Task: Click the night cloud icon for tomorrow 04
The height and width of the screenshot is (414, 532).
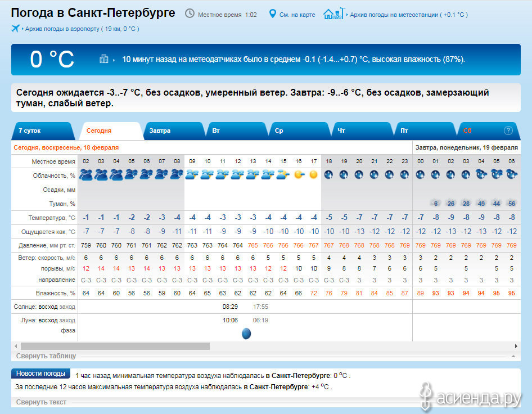Action: 481,174
